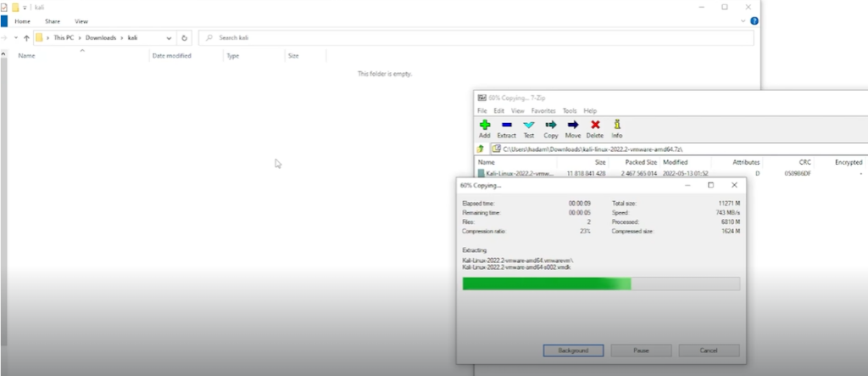Open the View menu in 7-Zip

coord(518,111)
